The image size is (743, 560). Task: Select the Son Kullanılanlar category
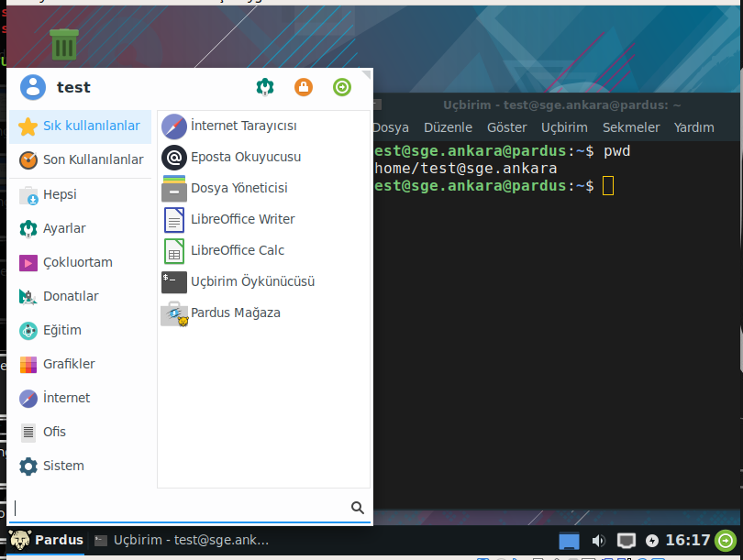tap(80, 160)
